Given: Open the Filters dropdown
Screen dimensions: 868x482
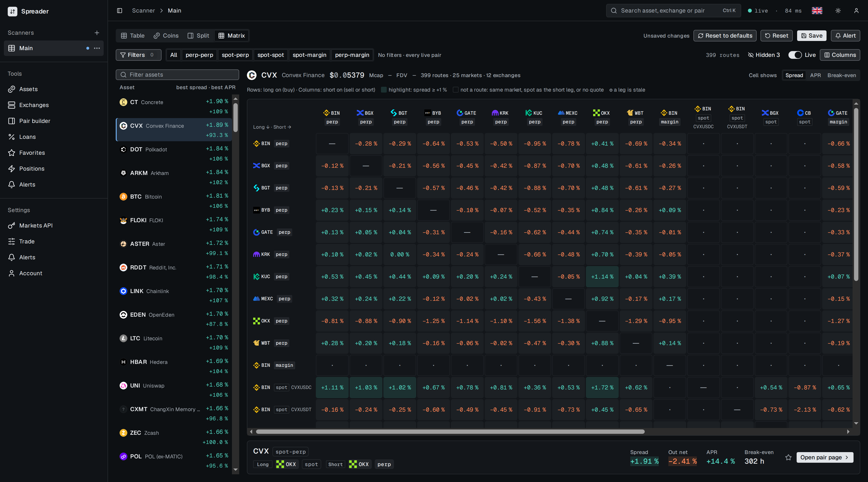Looking at the screenshot, I should [138, 55].
